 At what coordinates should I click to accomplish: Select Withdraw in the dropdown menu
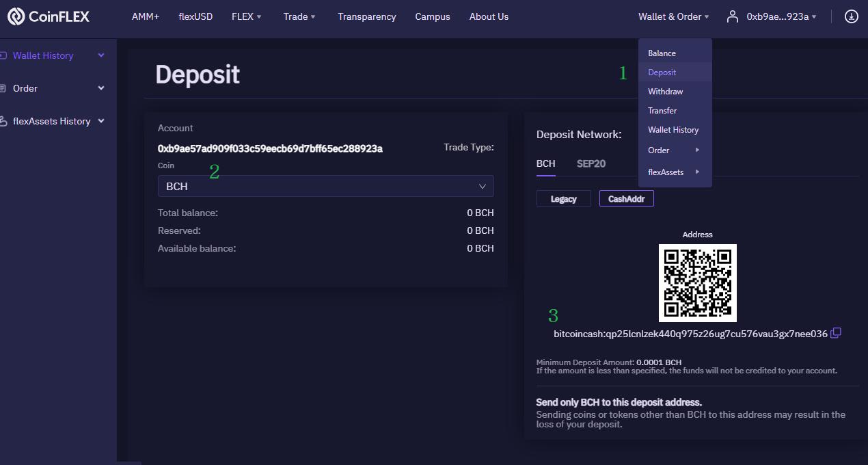coord(675,92)
